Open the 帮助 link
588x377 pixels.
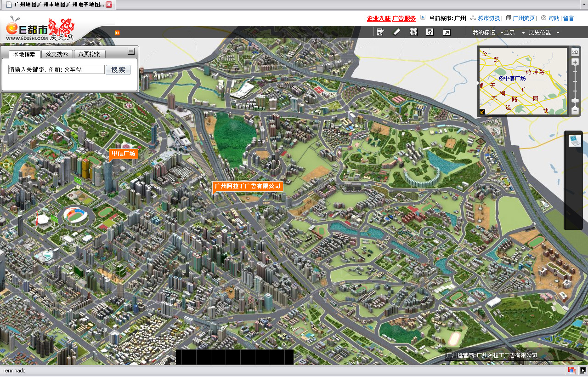[x=554, y=18]
